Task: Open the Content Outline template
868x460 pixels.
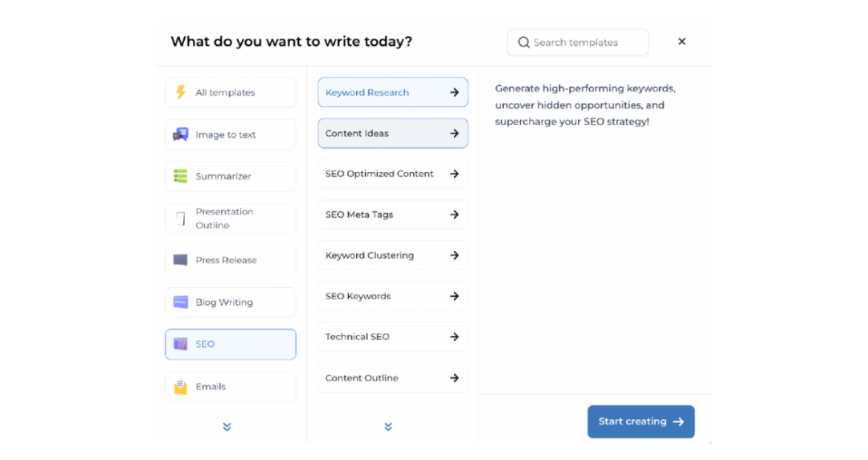Action: click(x=392, y=378)
